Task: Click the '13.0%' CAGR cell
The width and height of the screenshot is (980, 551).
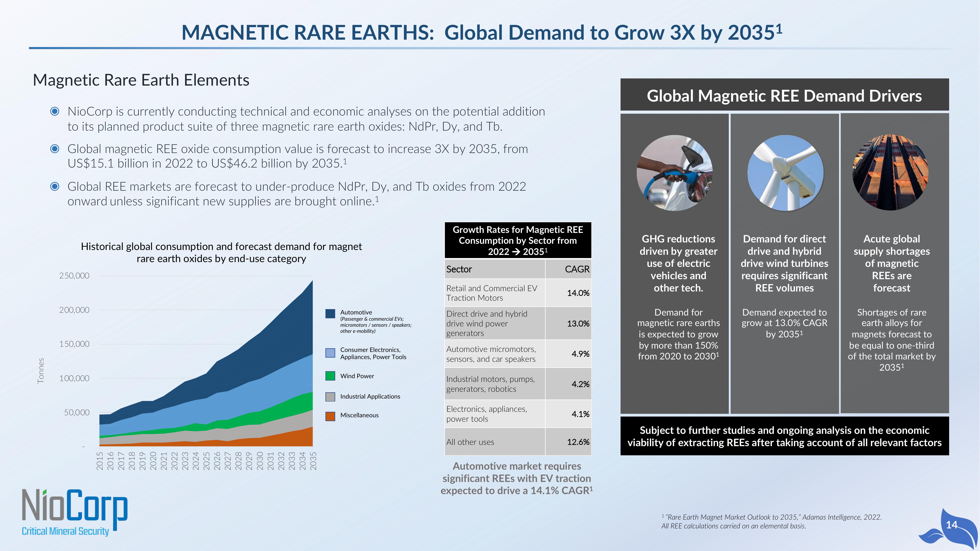Action: pos(568,323)
